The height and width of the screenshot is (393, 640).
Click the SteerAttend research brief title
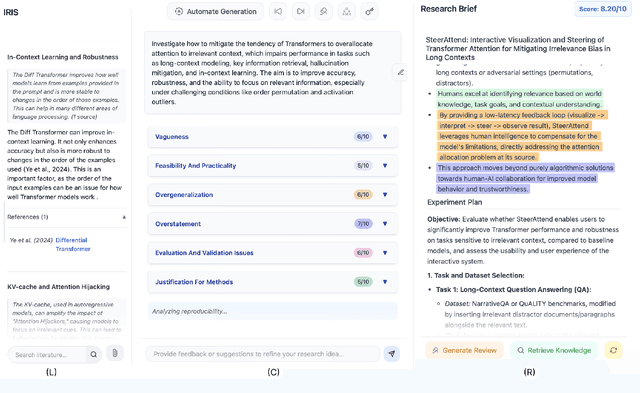click(518, 49)
